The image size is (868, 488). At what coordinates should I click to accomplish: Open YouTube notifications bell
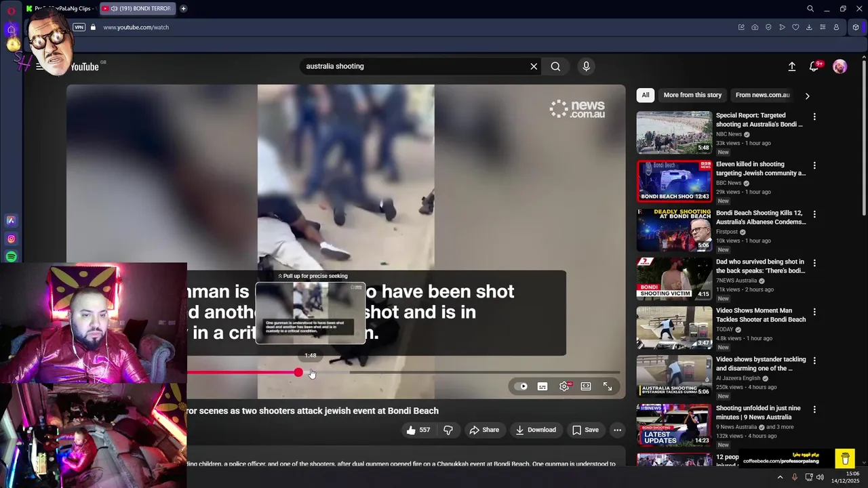(814, 66)
